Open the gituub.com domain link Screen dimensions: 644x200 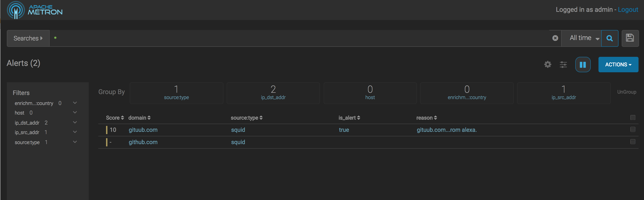tap(143, 130)
